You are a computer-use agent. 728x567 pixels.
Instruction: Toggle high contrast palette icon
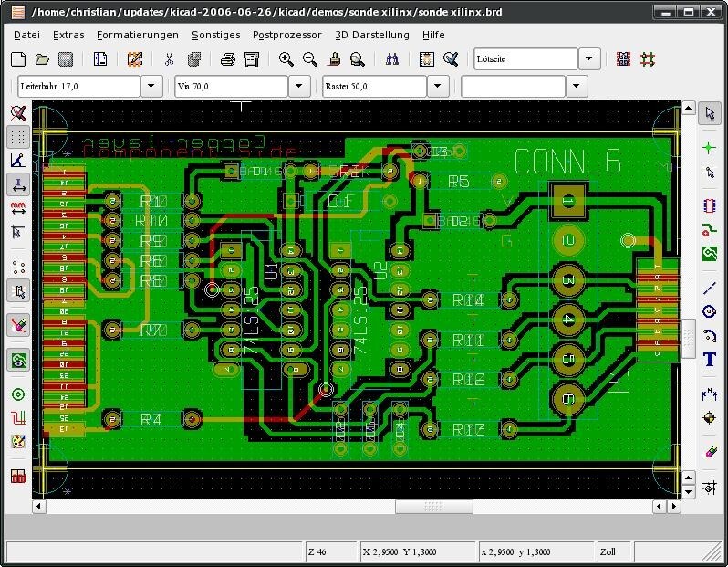tap(18, 442)
